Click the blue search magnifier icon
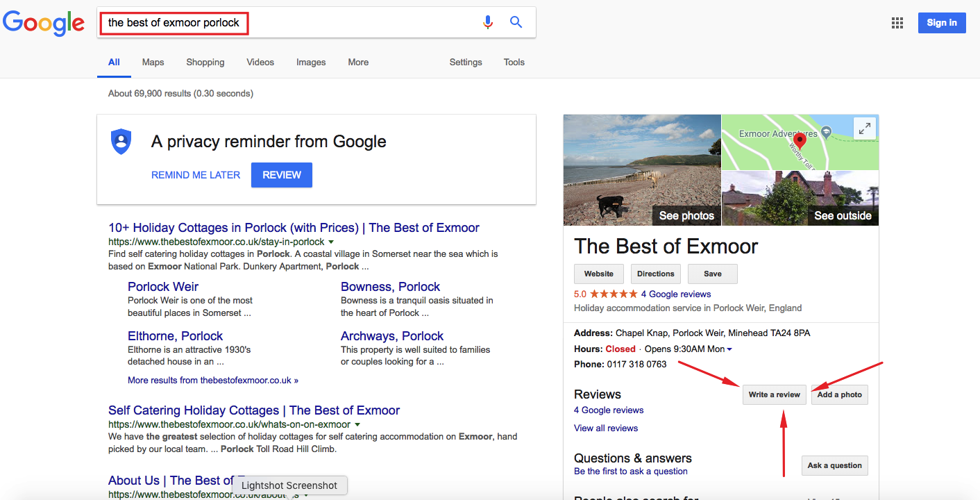Screen dimensions: 980x500 [x=516, y=22]
